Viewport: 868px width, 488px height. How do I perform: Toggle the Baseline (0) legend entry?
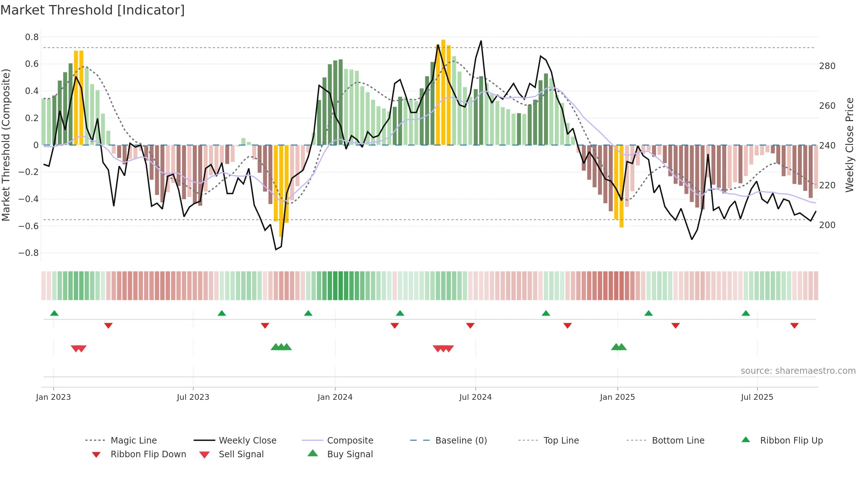(448, 440)
